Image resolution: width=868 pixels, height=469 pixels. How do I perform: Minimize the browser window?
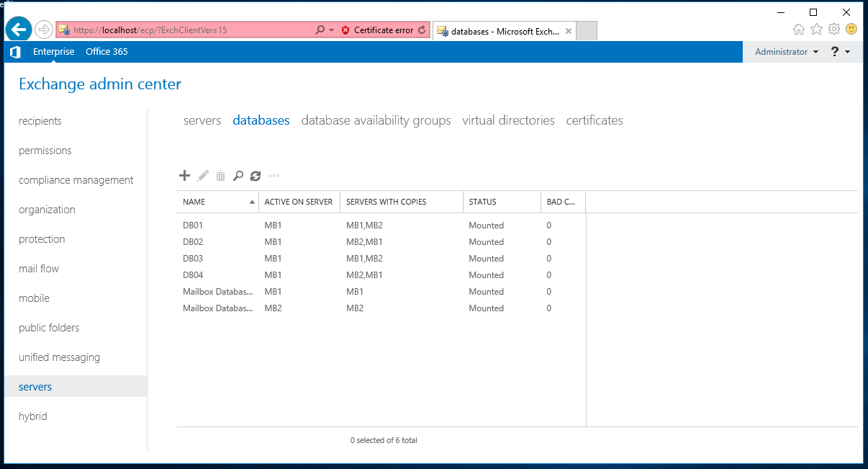coord(781,12)
